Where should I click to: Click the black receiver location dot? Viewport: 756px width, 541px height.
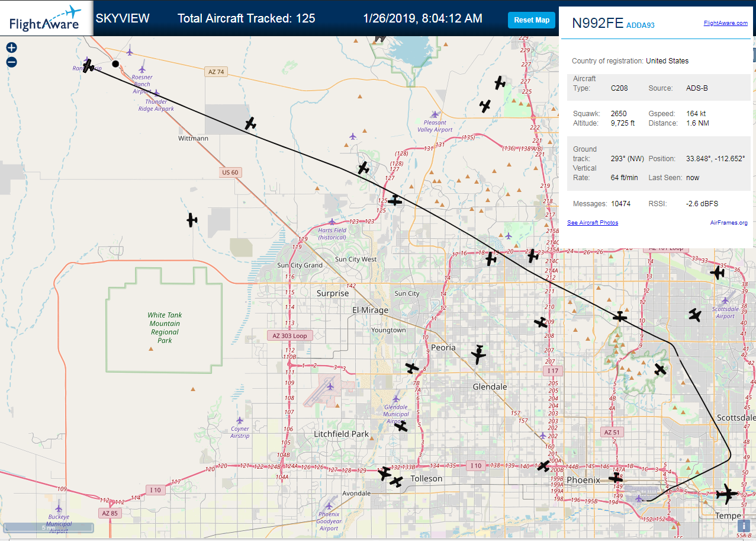[x=115, y=63]
